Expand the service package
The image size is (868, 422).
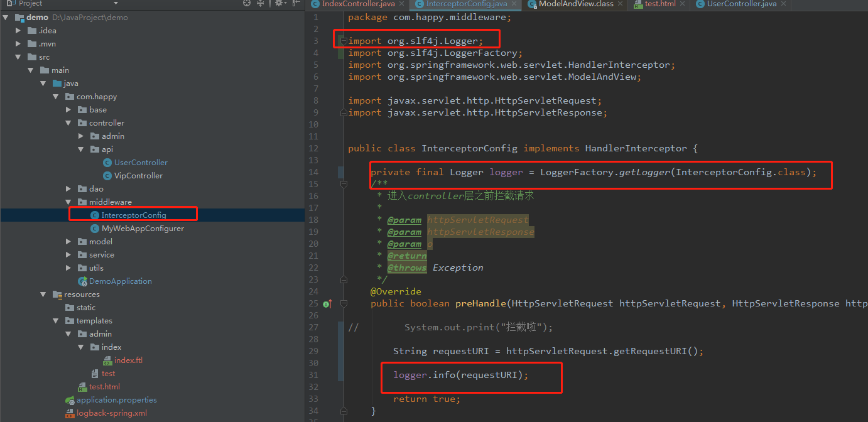pyautogui.click(x=68, y=255)
